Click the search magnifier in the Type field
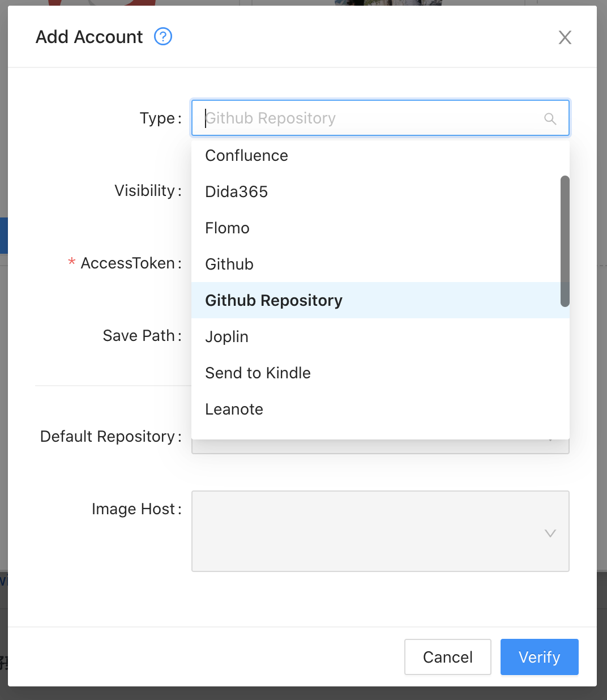This screenshot has width=607, height=700. point(550,118)
